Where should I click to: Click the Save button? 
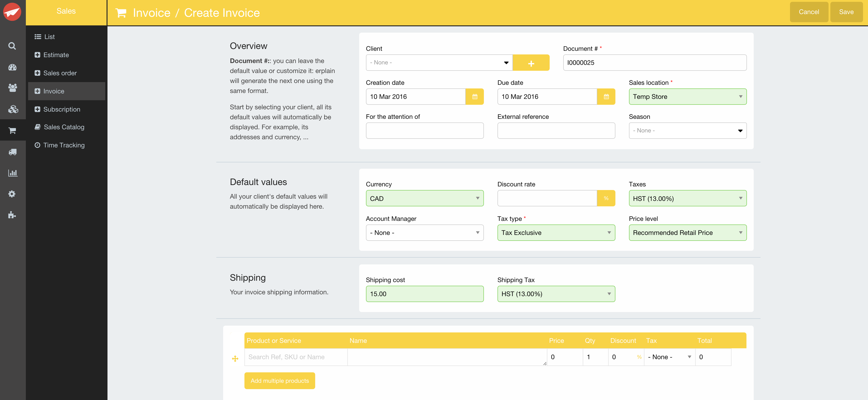click(x=846, y=12)
